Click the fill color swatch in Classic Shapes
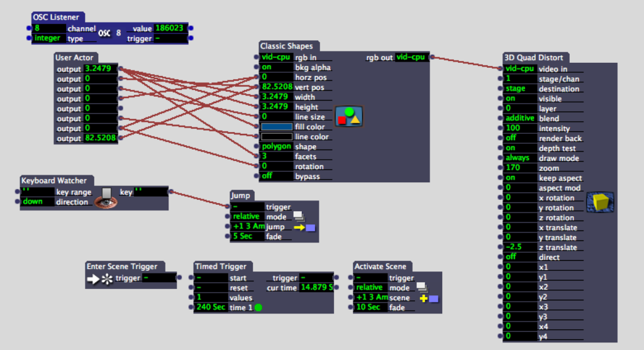 (275, 127)
